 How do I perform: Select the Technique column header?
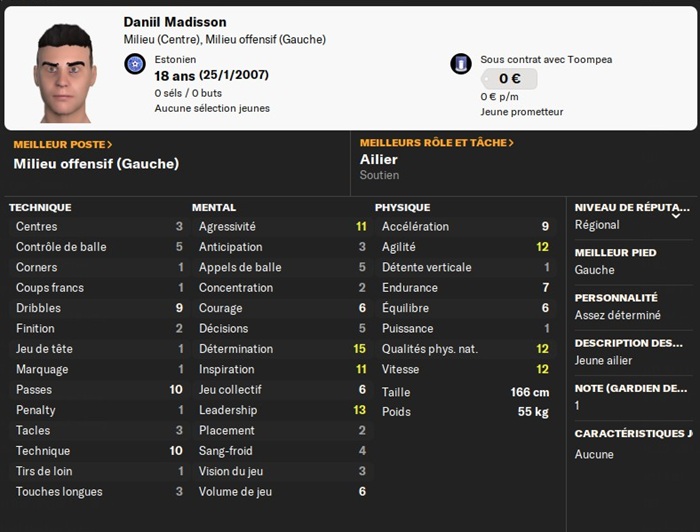[x=40, y=208]
